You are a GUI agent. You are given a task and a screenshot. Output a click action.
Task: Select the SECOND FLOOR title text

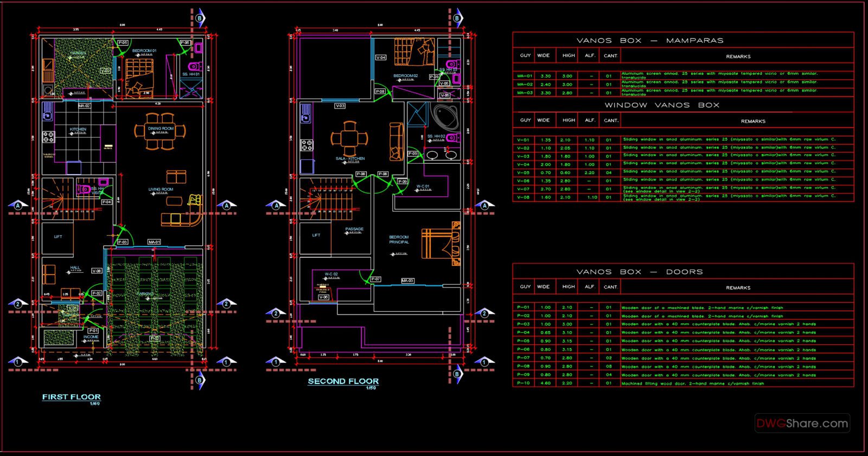tap(343, 381)
